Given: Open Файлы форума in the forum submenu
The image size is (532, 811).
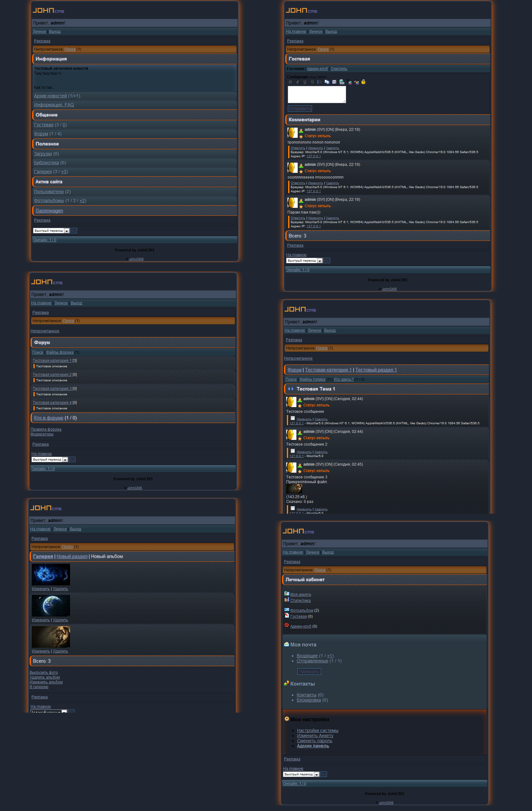Looking at the screenshot, I should coord(60,352).
